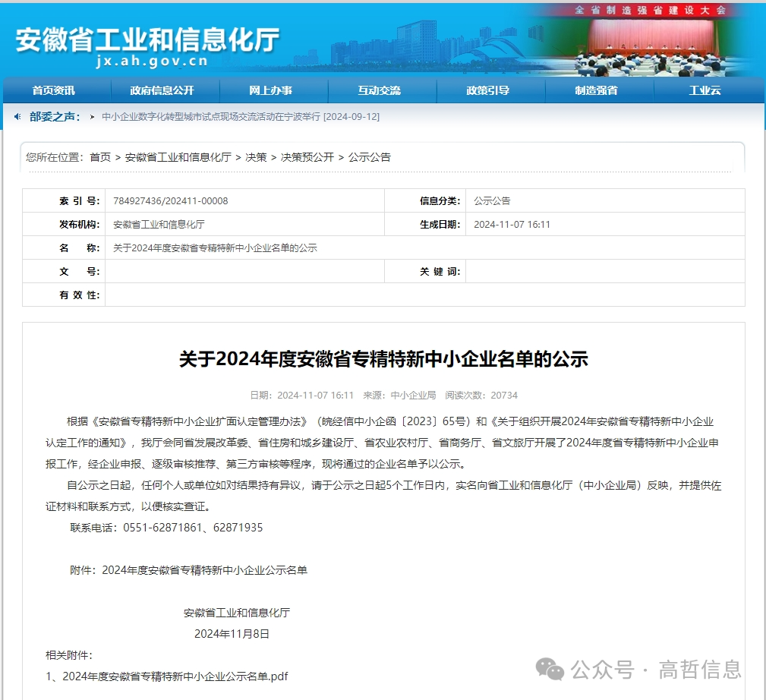
Task: Click the 来源：中小企业局 source text
Action: [x=399, y=396]
